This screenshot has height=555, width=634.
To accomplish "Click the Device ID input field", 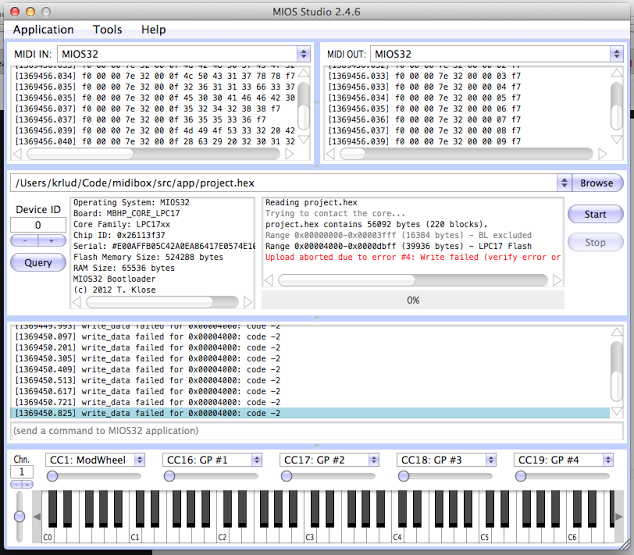I will (x=38, y=225).
